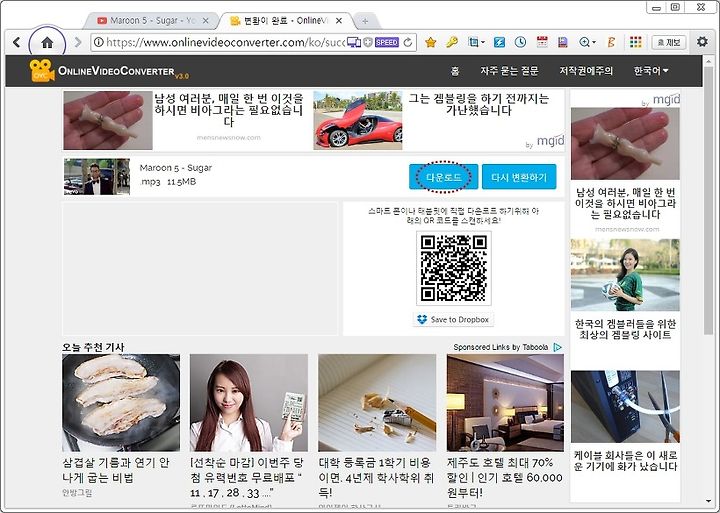Expand the zoom dropdown arrow
The width and height of the screenshot is (720, 513).
click(594, 43)
